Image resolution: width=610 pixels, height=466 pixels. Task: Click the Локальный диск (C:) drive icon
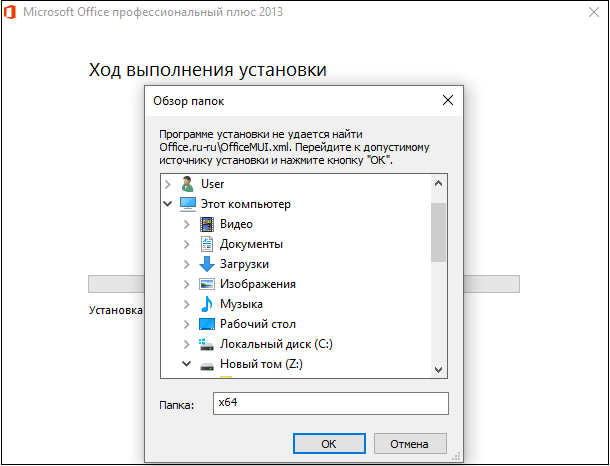point(207,344)
